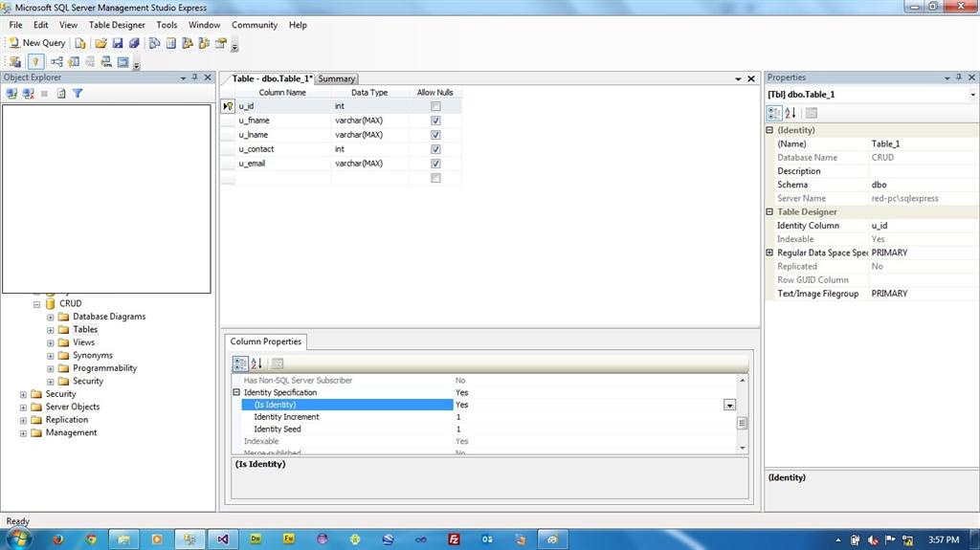The image size is (980, 550).
Task: Click the Connect icon in Object Explorer
Action: (11, 93)
